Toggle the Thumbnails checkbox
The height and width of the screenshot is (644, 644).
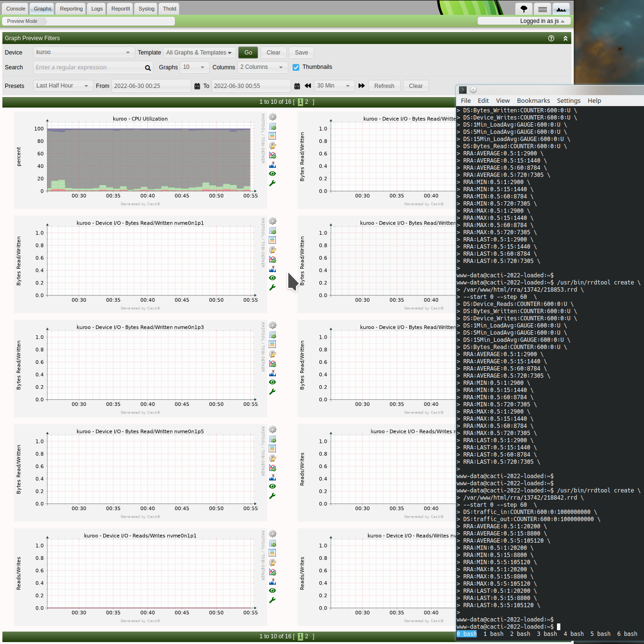coord(296,67)
